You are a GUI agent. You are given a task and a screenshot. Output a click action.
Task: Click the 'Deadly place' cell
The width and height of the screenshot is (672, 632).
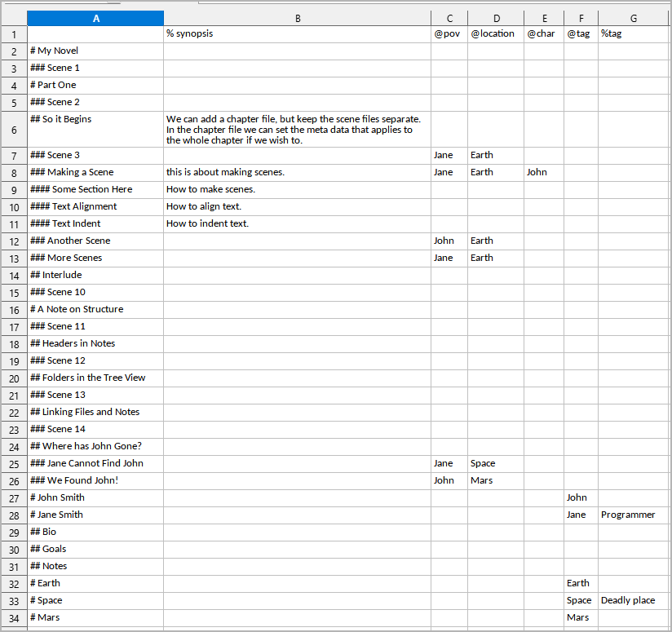point(633,602)
